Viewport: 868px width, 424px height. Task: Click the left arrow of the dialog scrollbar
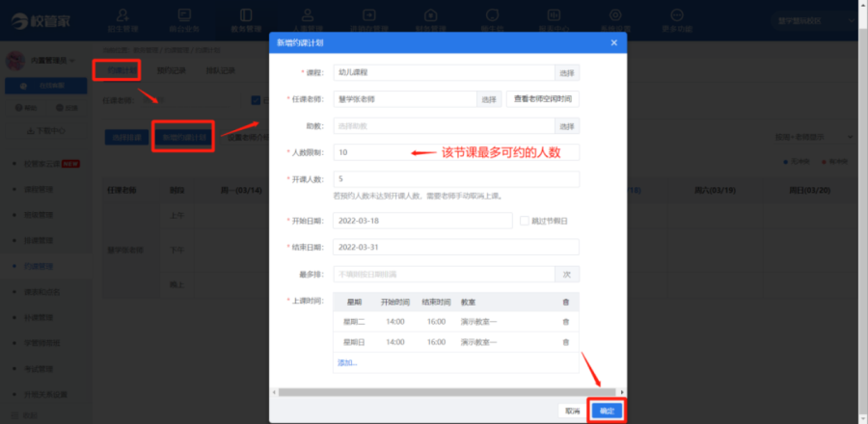[275, 392]
